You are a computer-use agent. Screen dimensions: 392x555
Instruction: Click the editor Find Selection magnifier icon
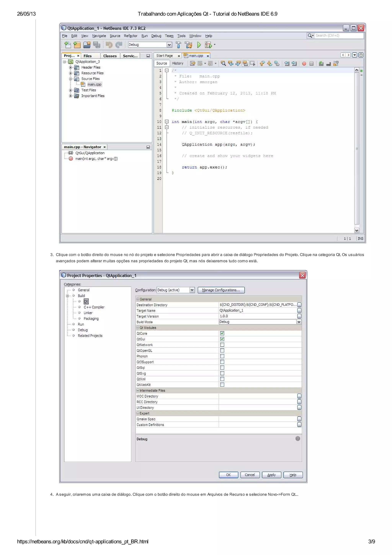click(x=223, y=63)
